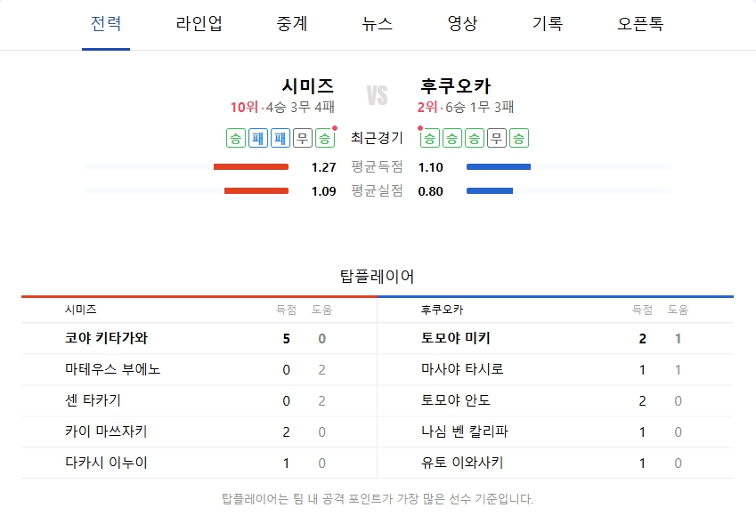Screen dimensions: 756x532
Task: Click player 마테우스 부에노
Action: pos(113,369)
